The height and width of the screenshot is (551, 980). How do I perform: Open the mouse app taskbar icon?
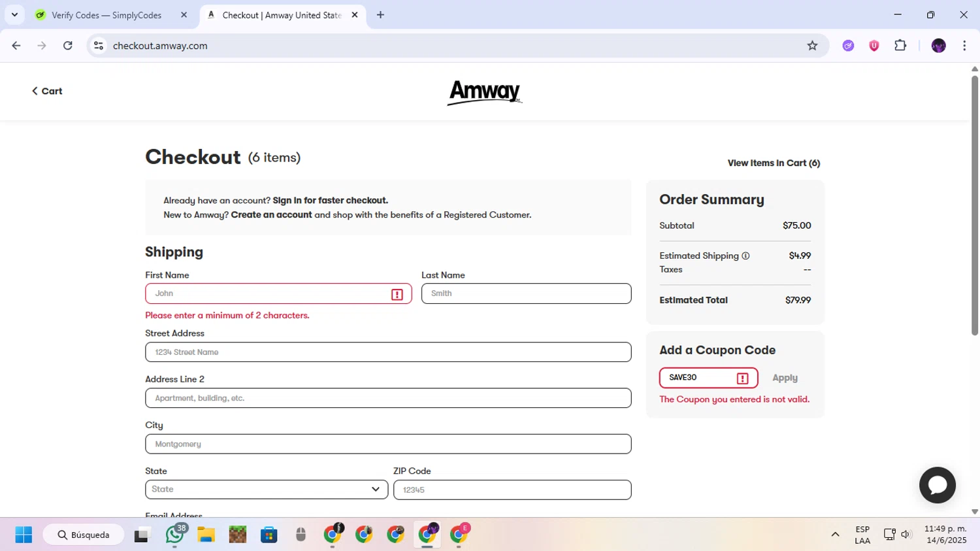pos(301,535)
